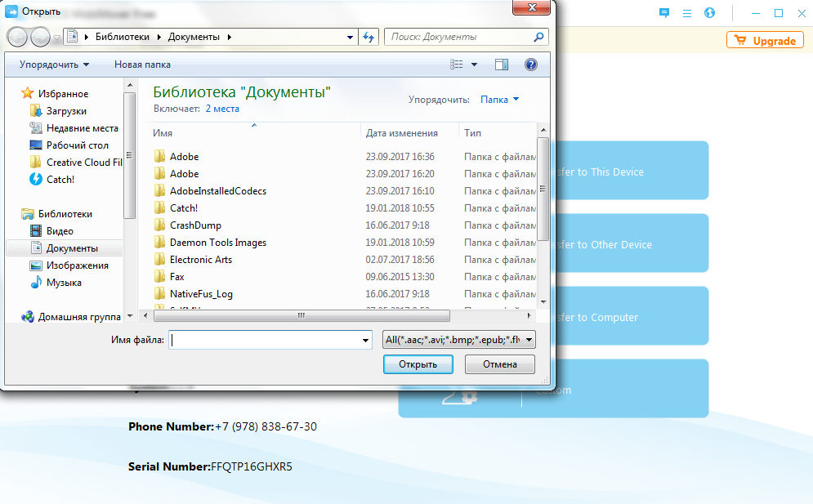Click Новая папка in the toolbar
The height and width of the screenshot is (504, 813).
click(x=142, y=65)
